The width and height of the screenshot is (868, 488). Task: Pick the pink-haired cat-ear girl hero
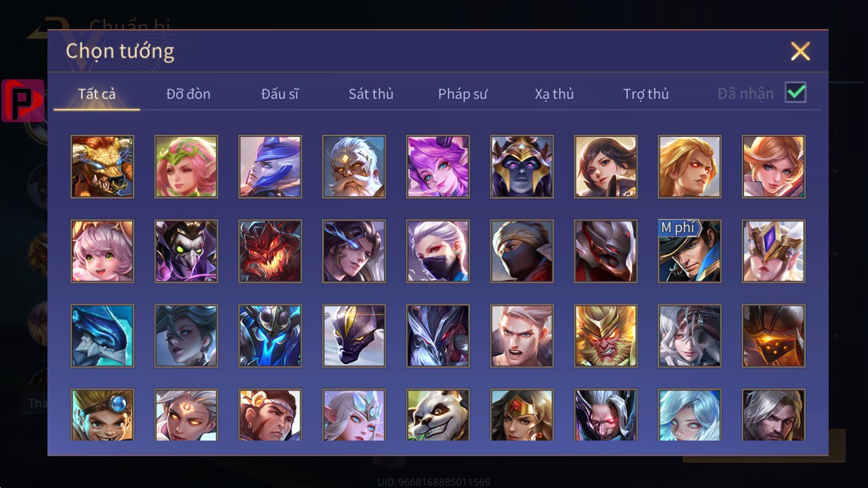(102, 251)
